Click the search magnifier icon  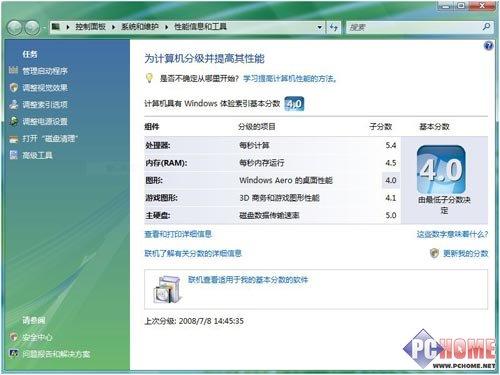pos(486,26)
